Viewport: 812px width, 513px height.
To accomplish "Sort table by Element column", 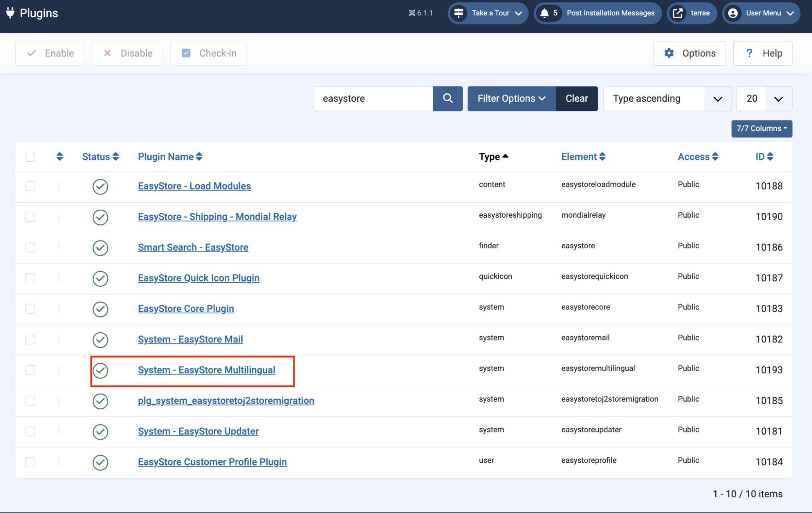I will tap(583, 157).
